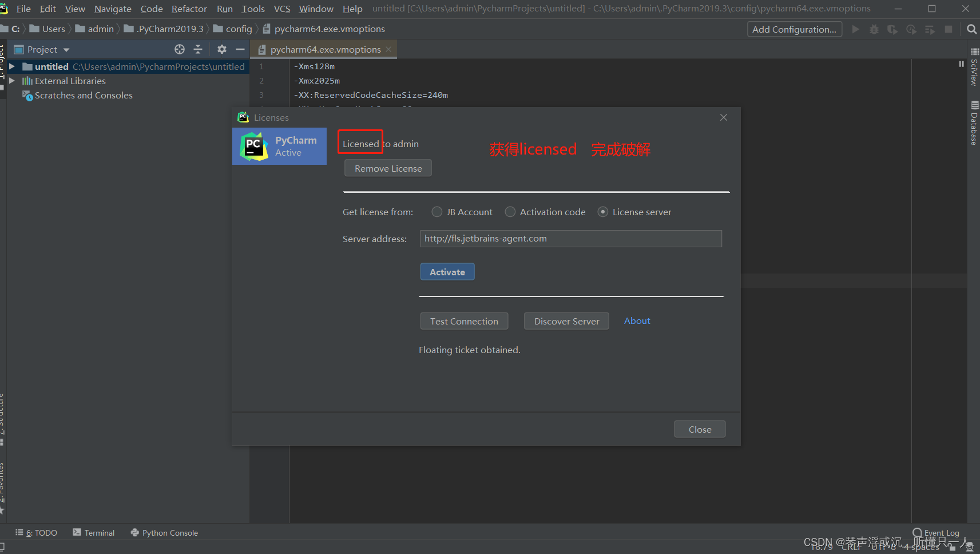Click the Profile run icon

coord(911,29)
